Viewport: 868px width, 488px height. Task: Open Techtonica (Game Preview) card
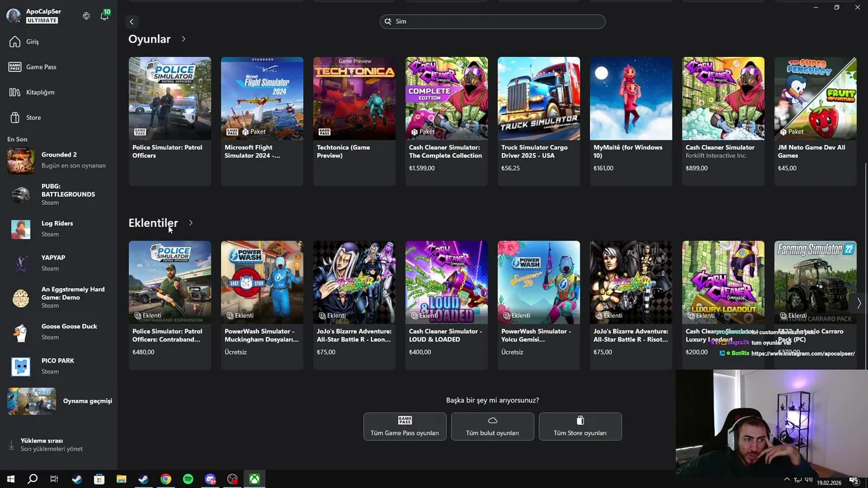click(354, 121)
